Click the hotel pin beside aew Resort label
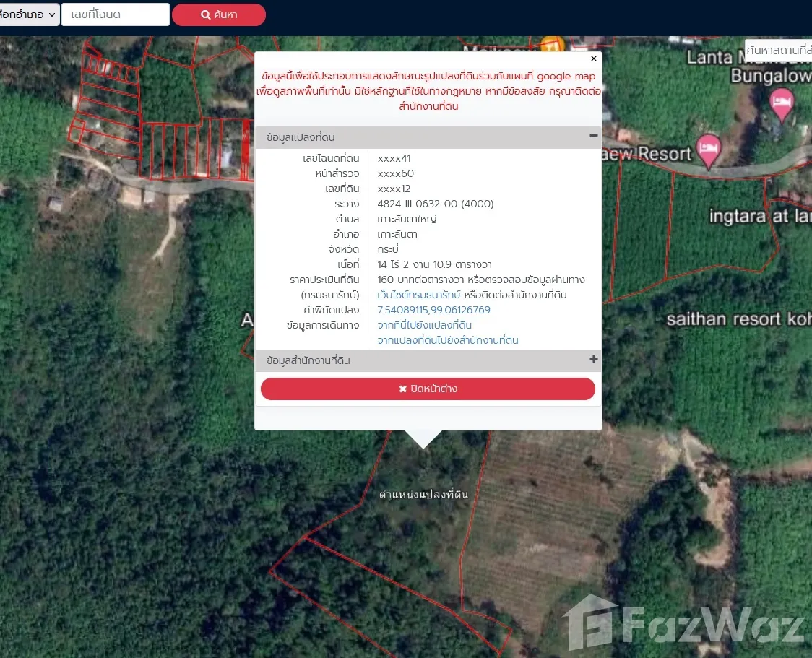812x658 pixels. coord(709,150)
